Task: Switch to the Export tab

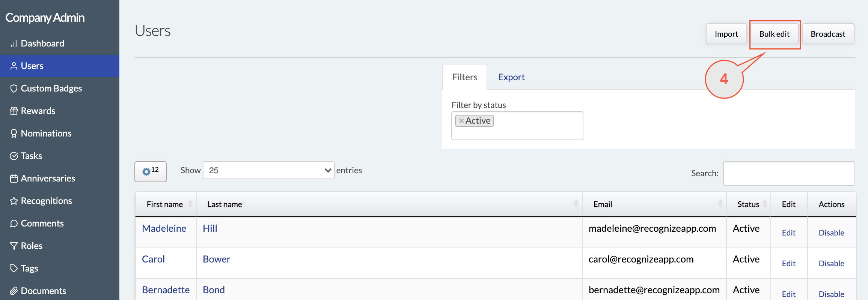Action: [x=511, y=77]
